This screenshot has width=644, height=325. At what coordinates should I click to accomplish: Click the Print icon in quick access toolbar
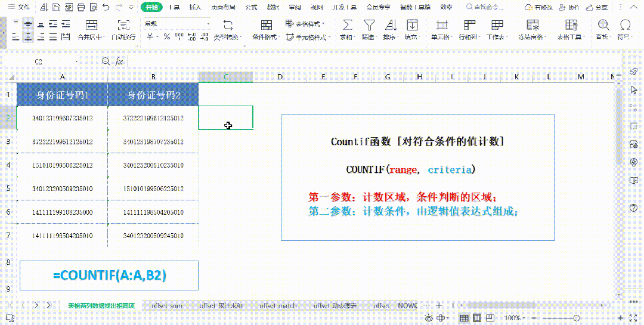(x=81, y=7)
